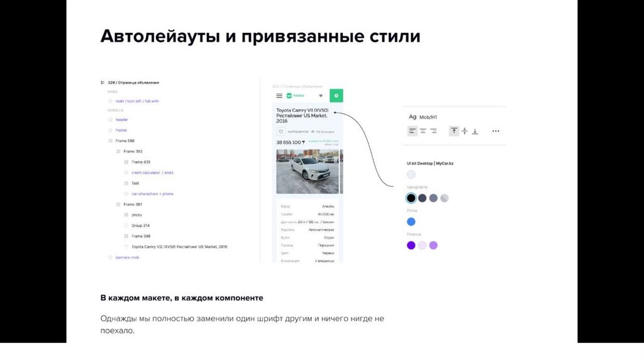
Task: Select the 'credit calculator / small' layer
Action: (152, 172)
